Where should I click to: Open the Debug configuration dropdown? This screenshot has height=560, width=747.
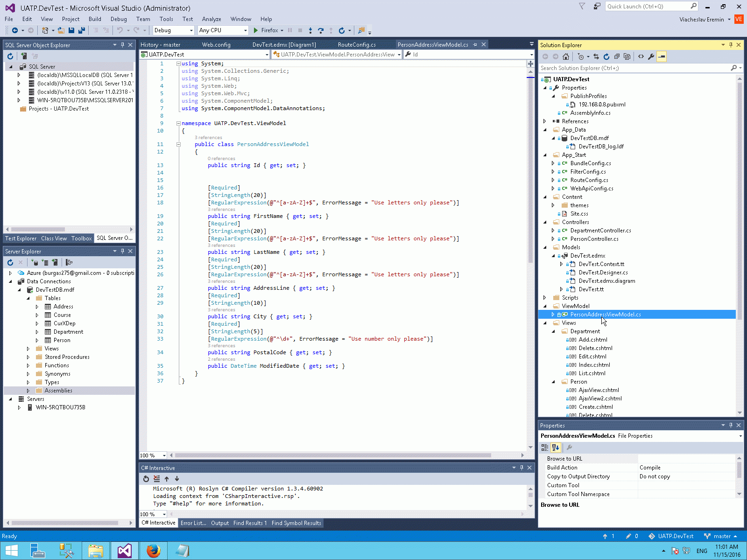(x=191, y=30)
